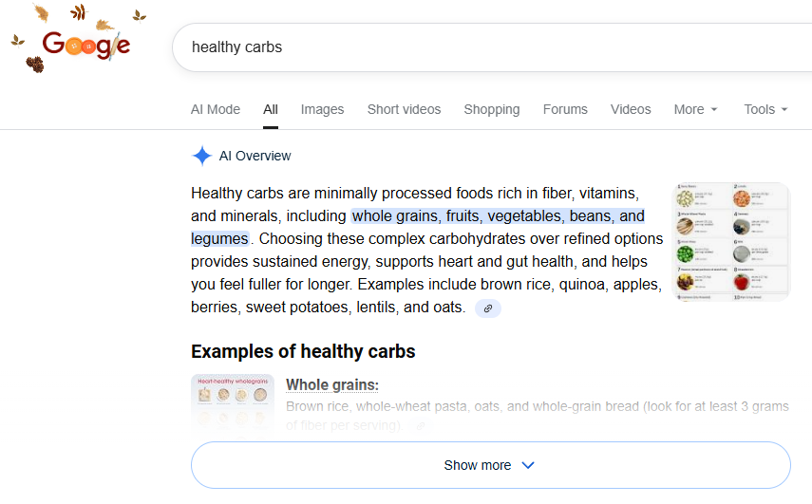This screenshot has height=504, width=812.
Task: Click the source link chip icon
Action: [488, 308]
